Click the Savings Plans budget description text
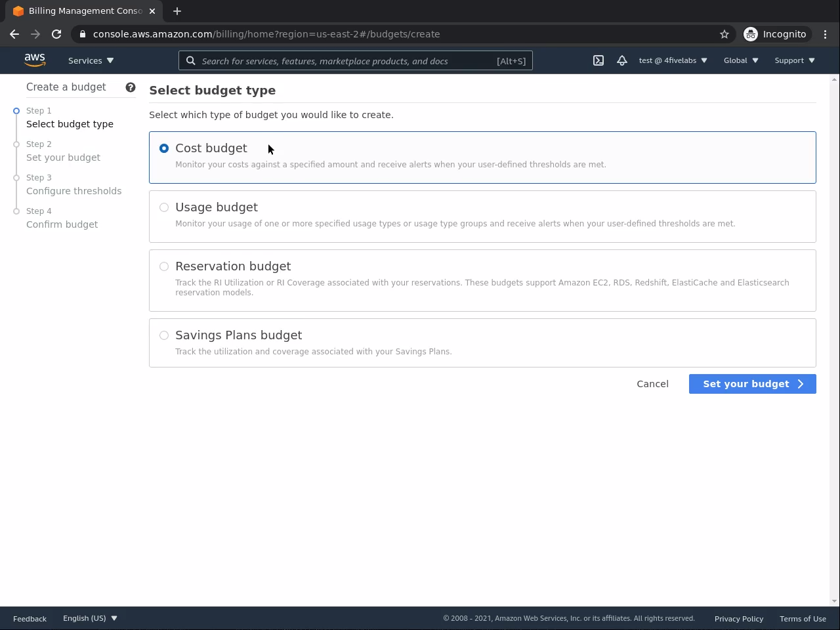840x630 pixels. pyautogui.click(x=313, y=352)
